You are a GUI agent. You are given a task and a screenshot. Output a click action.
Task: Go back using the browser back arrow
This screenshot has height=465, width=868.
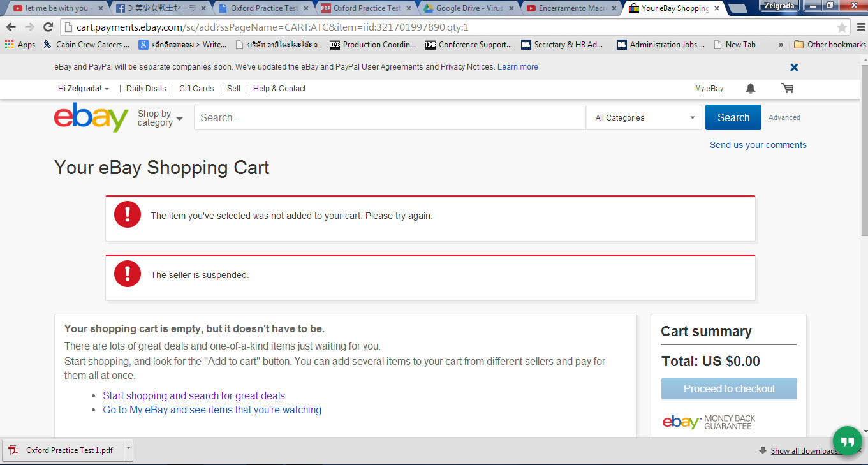coord(11,27)
